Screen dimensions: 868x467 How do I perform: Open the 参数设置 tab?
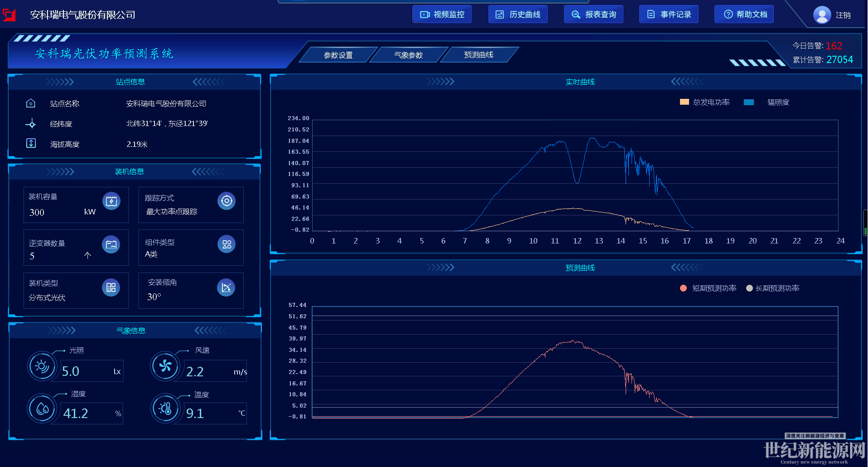point(338,55)
